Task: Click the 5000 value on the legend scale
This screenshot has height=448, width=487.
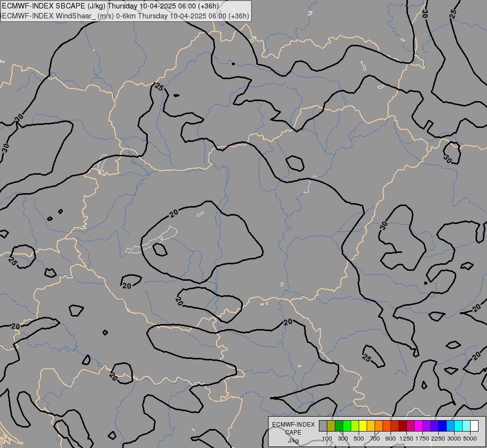Action: tap(470, 439)
